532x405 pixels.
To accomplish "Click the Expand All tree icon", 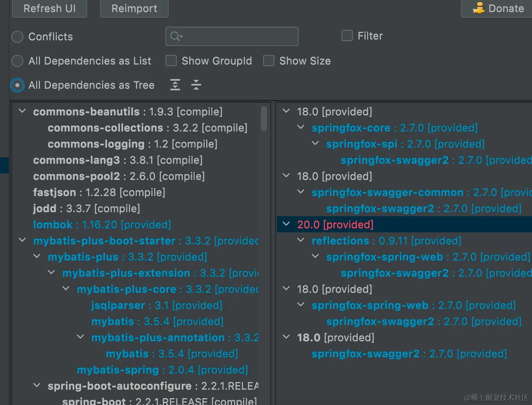I will click(175, 85).
